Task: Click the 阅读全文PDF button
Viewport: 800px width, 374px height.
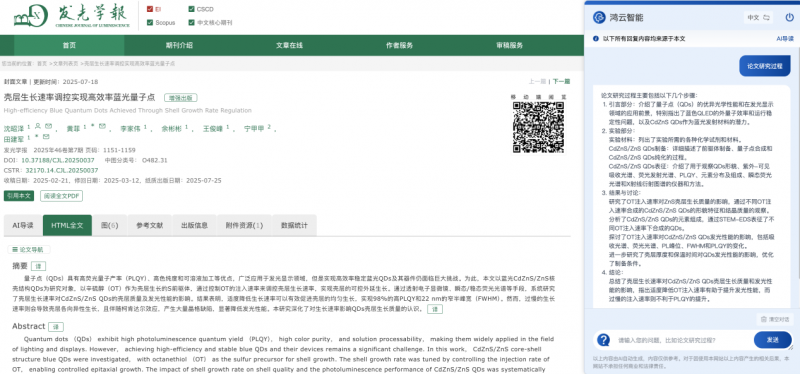Action: click(x=61, y=196)
